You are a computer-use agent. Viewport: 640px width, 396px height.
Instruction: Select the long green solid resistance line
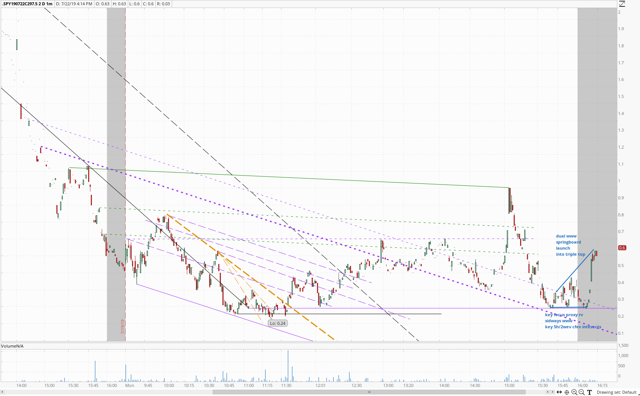tap(289, 178)
